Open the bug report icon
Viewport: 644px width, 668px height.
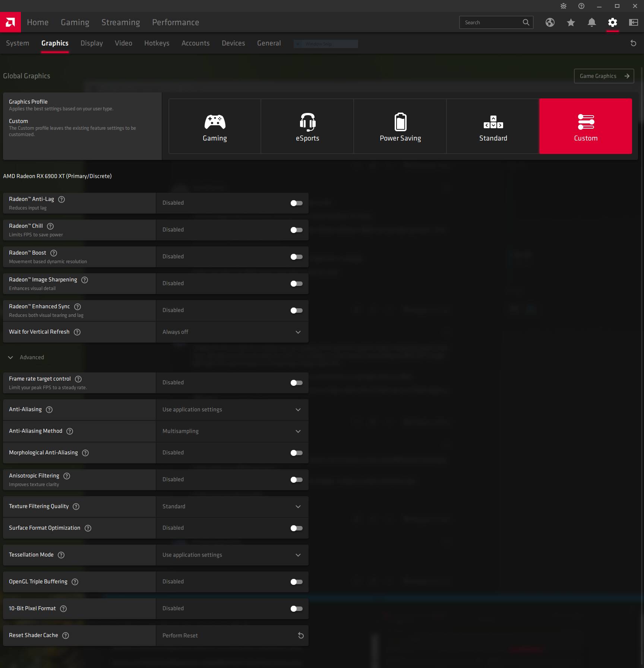click(x=563, y=6)
